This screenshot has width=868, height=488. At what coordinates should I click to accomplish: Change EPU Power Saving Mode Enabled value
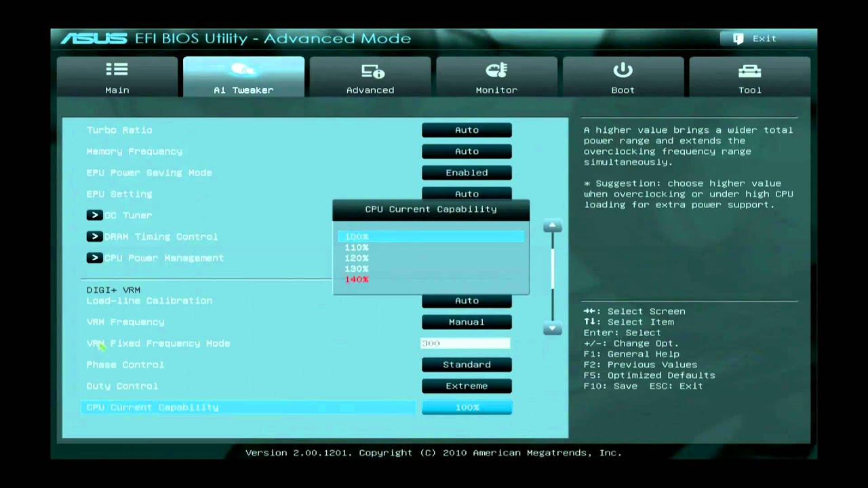(x=467, y=173)
